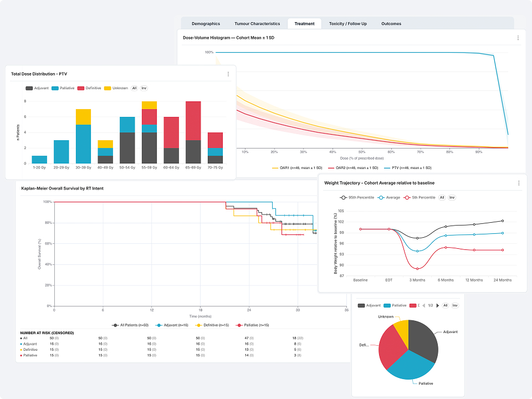The image size is (532, 399).
Task: Click the "NUMBER AT RISK (CENSORED)" heading
Action: pos(47,333)
